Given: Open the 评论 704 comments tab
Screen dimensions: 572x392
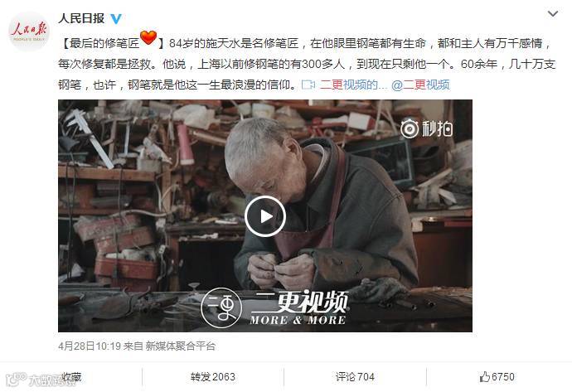Looking at the screenshot, I should point(355,377).
